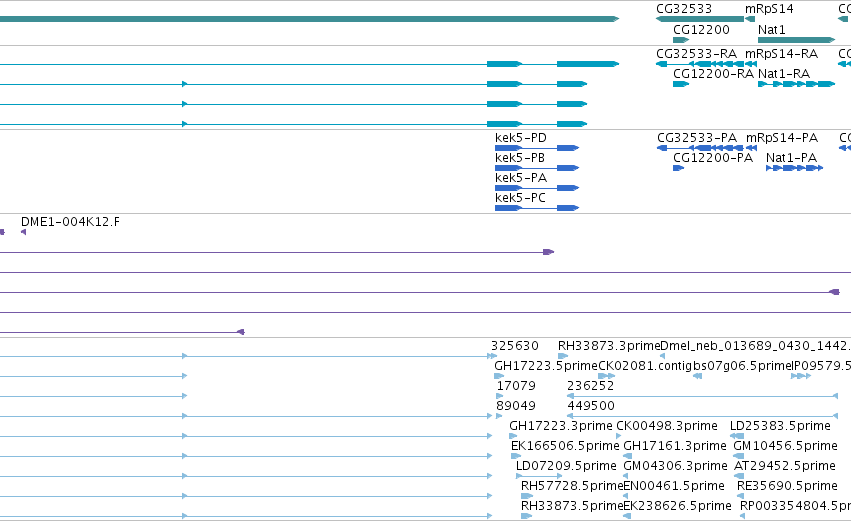Click the LD07209.5prime EST label
The width and height of the screenshot is (851, 521).
pos(566,467)
